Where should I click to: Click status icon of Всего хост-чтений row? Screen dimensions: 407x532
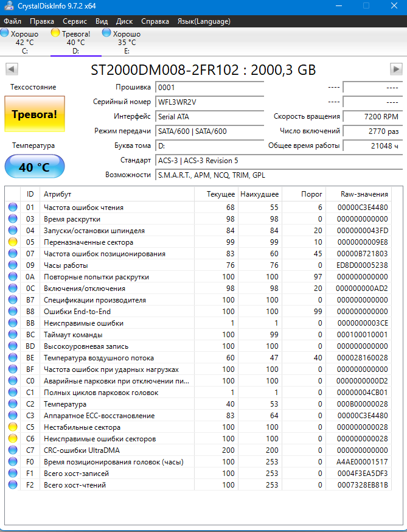click(x=13, y=485)
